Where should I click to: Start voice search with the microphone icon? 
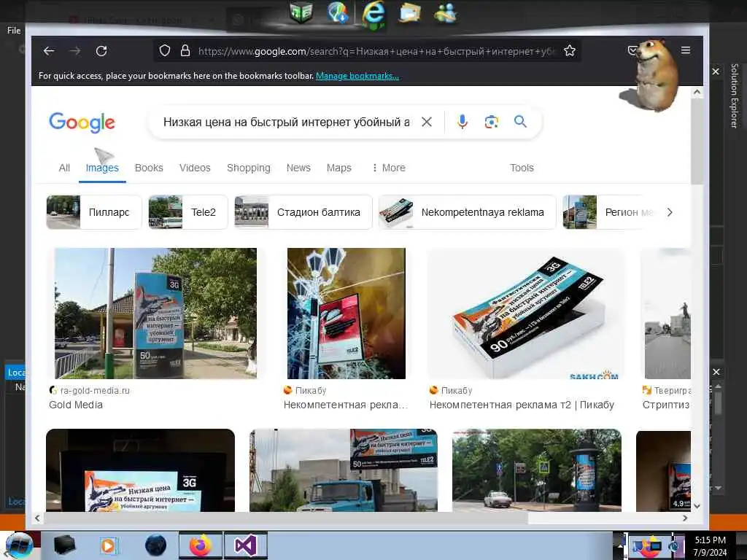(x=462, y=122)
